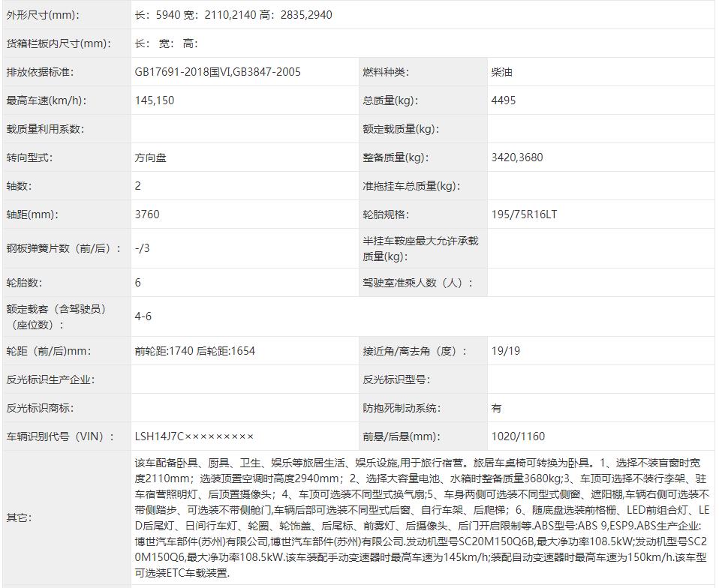
Task: Select emission standard GB17691-2018国VI,GB3847-2005
Action: [218, 72]
